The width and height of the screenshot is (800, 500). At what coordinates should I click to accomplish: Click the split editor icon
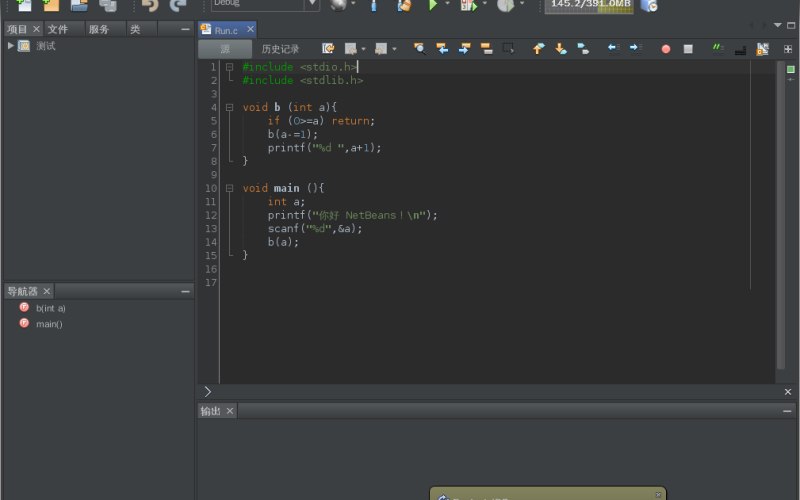tap(788, 49)
